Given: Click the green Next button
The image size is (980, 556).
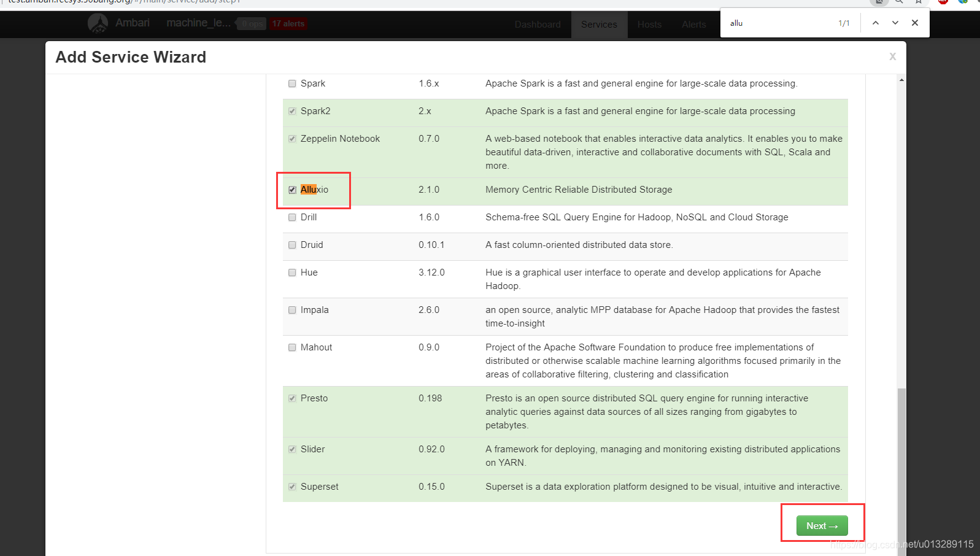Looking at the screenshot, I should (822, 525).
